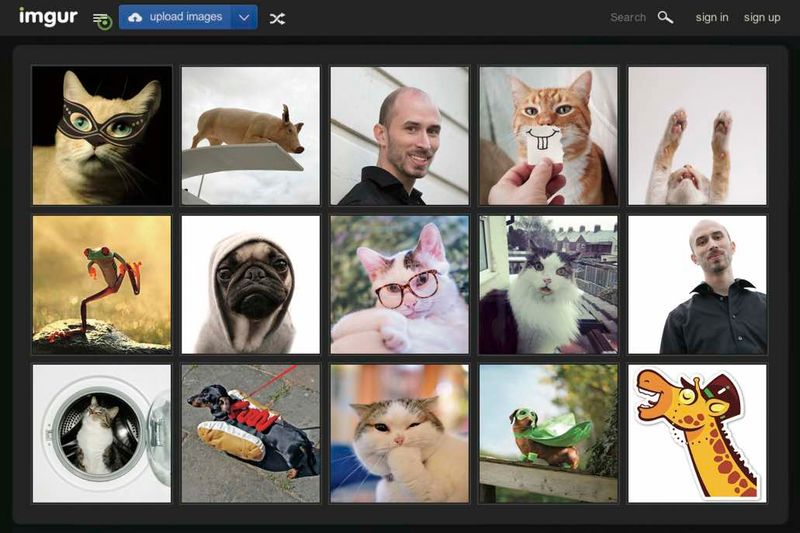Viewport: 800px width, 533px height.
Task: Click the upload images button
Action: 175,17
